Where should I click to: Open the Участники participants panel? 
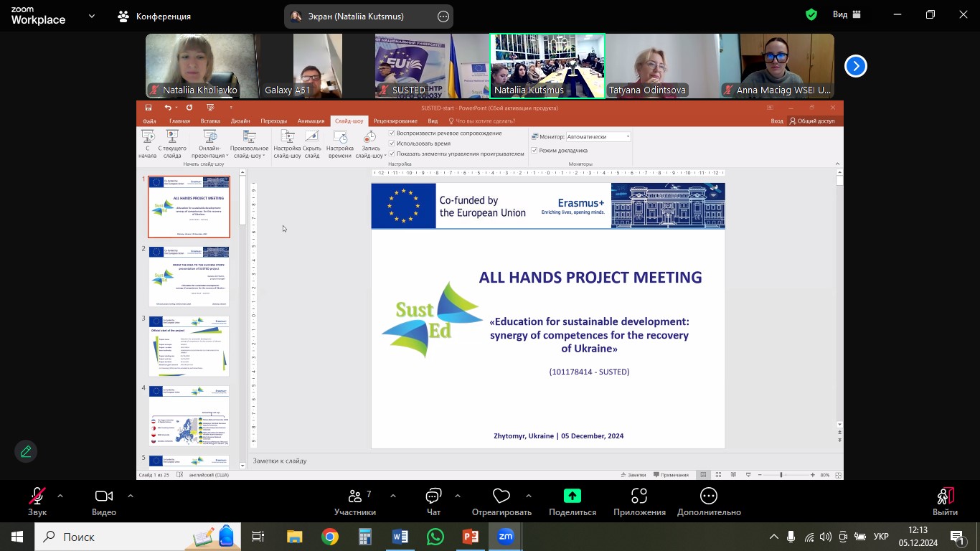coord(354,496)
